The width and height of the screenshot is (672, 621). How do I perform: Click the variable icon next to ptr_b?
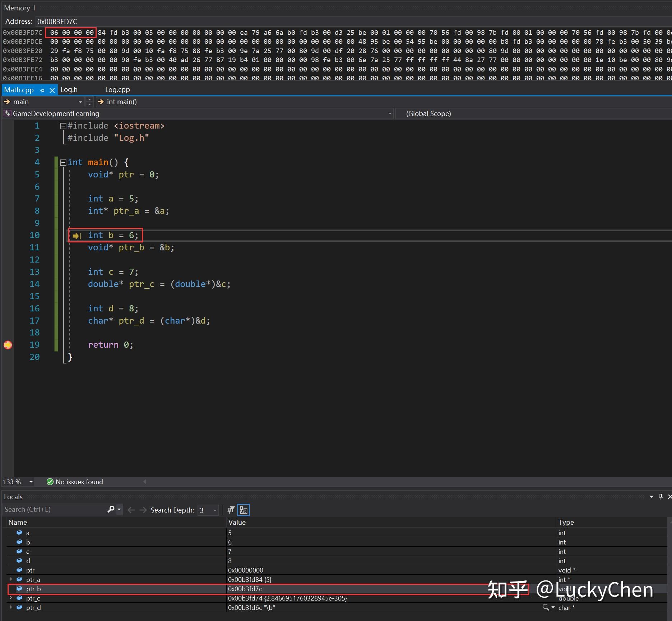(x=19, y=589)
